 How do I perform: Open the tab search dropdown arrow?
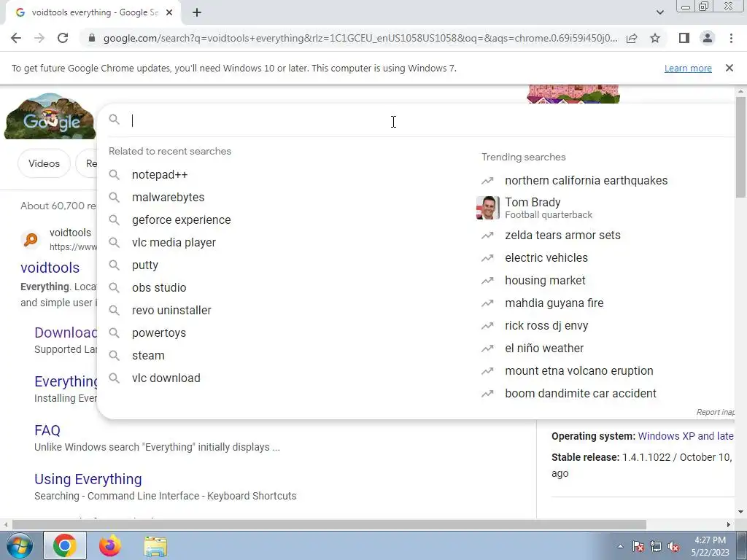click(x=659, y=12)
